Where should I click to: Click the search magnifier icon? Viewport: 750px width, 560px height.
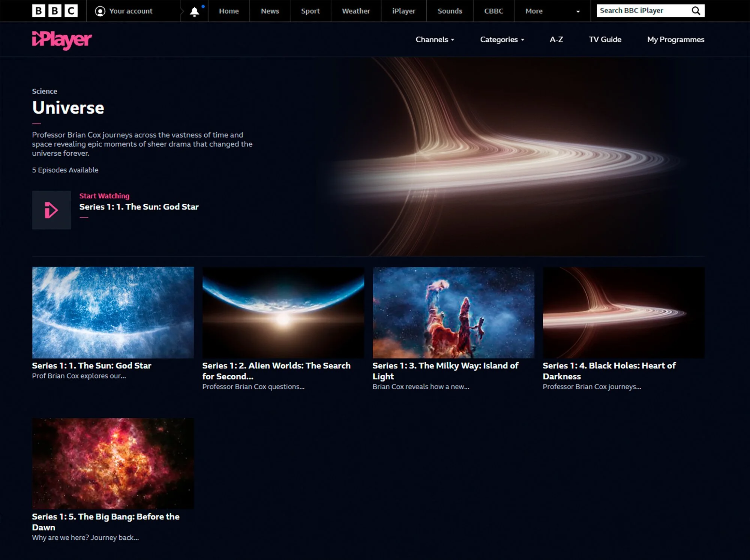click(x=696, y=11)
